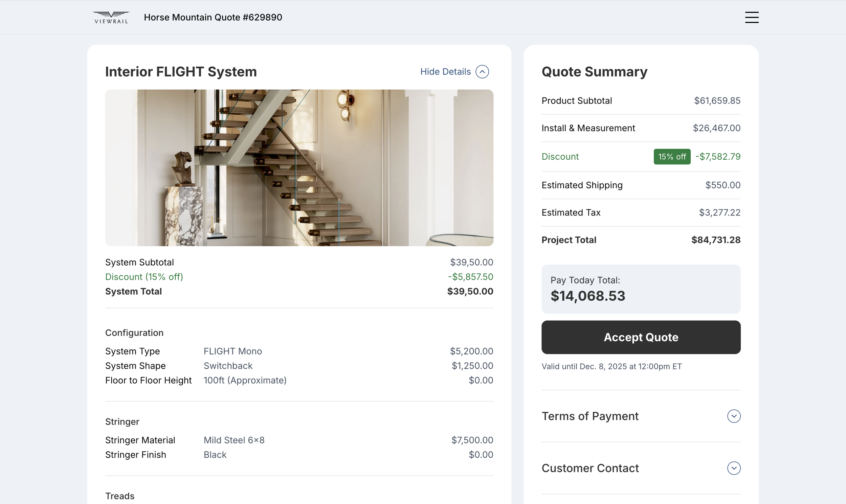Click the Viewrail logo
The height and width of the screenshot is (504, 846).
(x=111, y=17)
